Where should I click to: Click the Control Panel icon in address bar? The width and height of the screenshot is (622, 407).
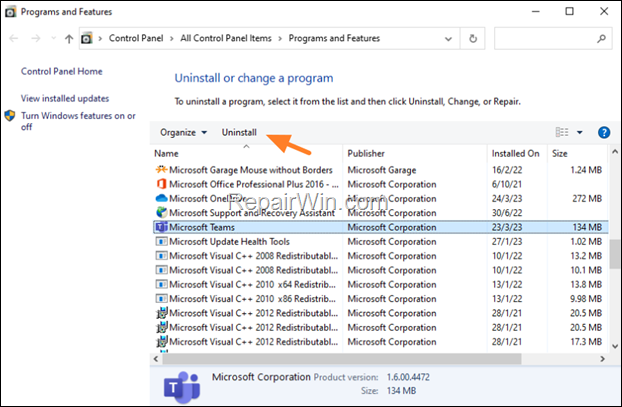tap(86, 38)
